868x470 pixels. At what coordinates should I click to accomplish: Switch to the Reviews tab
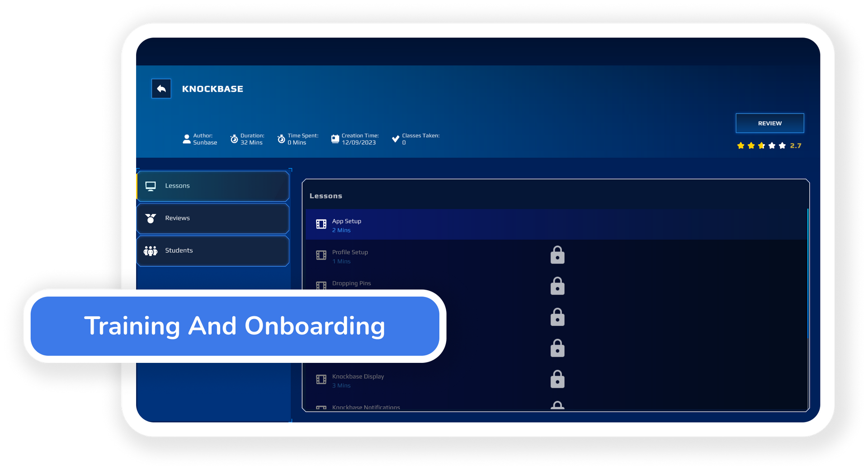[213, 218]
